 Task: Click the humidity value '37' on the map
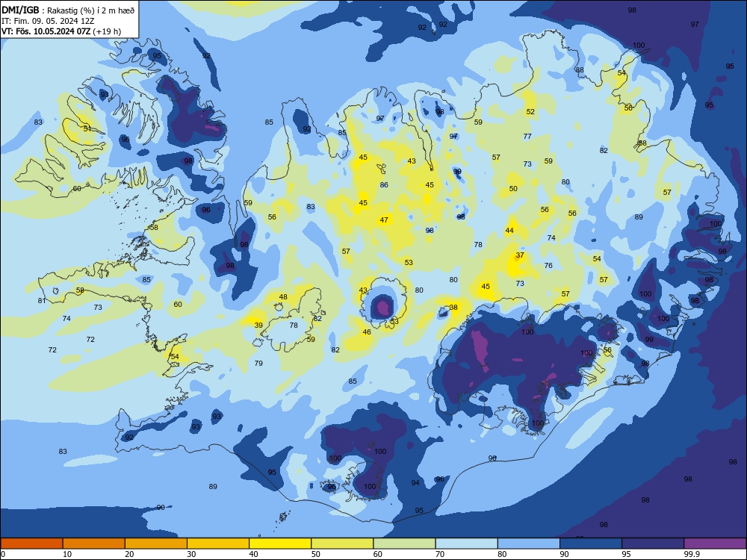click(x=520, y=255)
